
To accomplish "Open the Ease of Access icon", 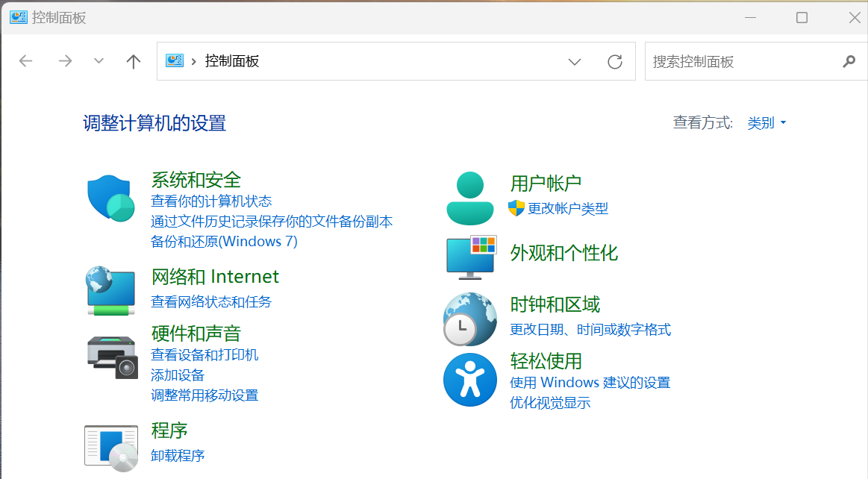I will click(469, 379).
